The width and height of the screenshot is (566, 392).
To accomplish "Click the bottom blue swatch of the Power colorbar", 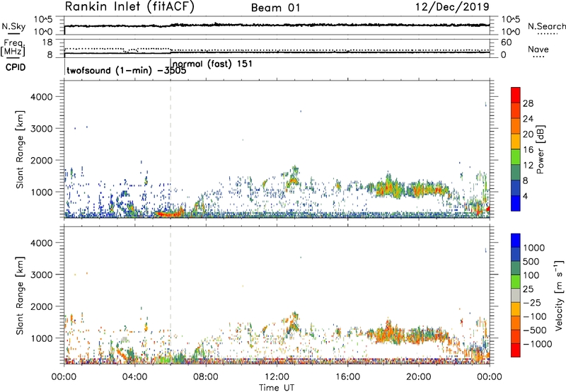I will 516,203.
